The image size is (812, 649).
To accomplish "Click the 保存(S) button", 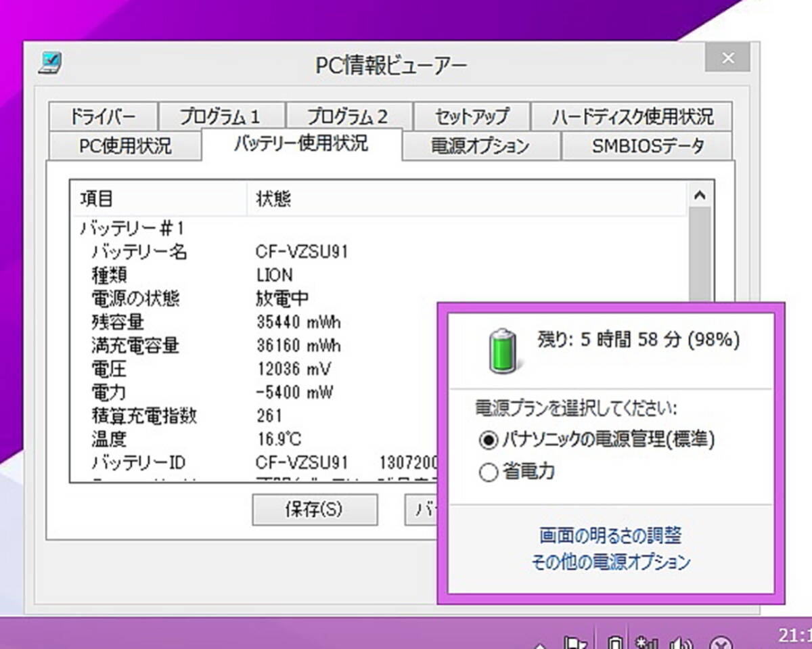I will pyautogui.click(x=315, y=510).
